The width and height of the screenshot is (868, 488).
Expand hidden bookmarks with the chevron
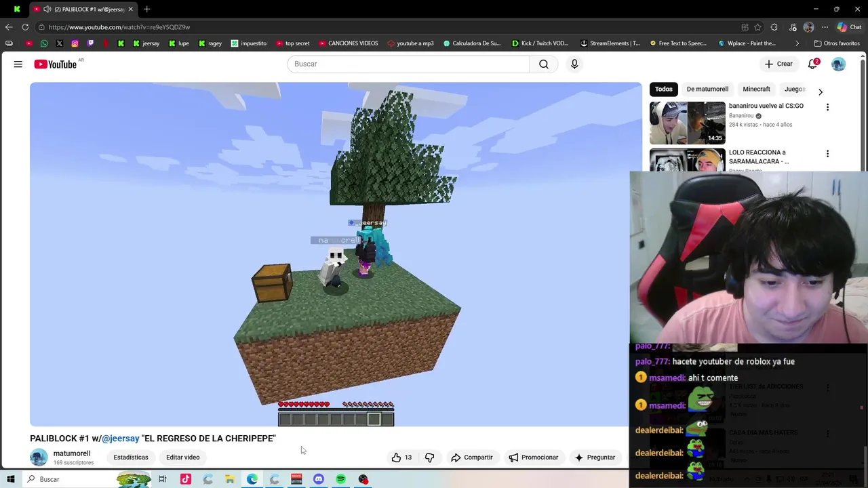[x=797, y=43]
